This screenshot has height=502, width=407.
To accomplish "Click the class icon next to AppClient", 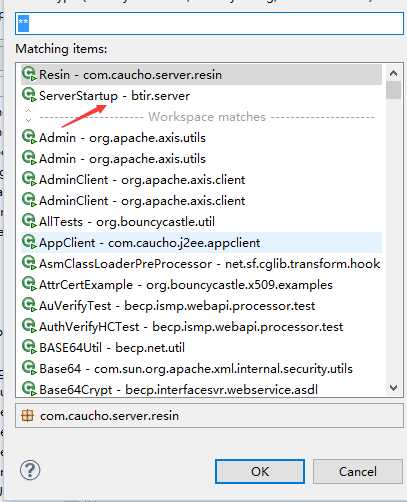I will (29, 242).
